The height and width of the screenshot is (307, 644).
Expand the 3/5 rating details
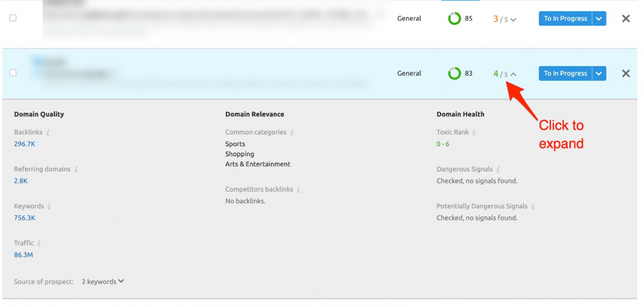pos(513,19)
